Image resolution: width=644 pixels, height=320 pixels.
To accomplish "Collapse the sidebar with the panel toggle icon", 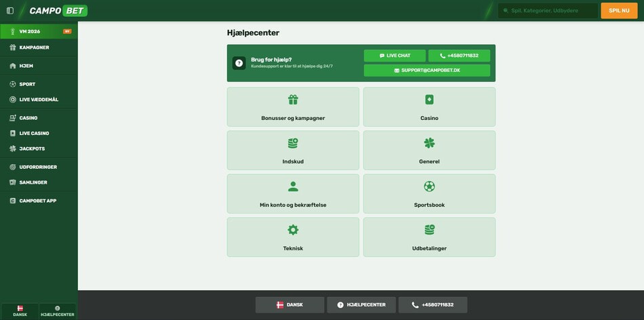I will pyautogui.click(x=10, y=11).
